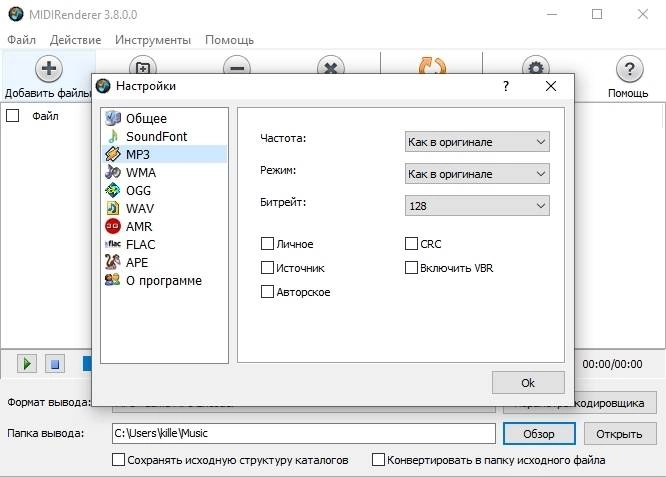Open the Действие menu
Image resolution: width=666 pixels, height=477 pixels.
click(76, 40)
